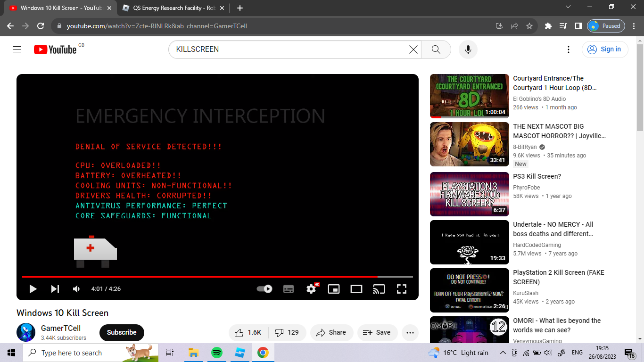
Task: Dislike the video with thumbs down
Action: tap(287, 332)
